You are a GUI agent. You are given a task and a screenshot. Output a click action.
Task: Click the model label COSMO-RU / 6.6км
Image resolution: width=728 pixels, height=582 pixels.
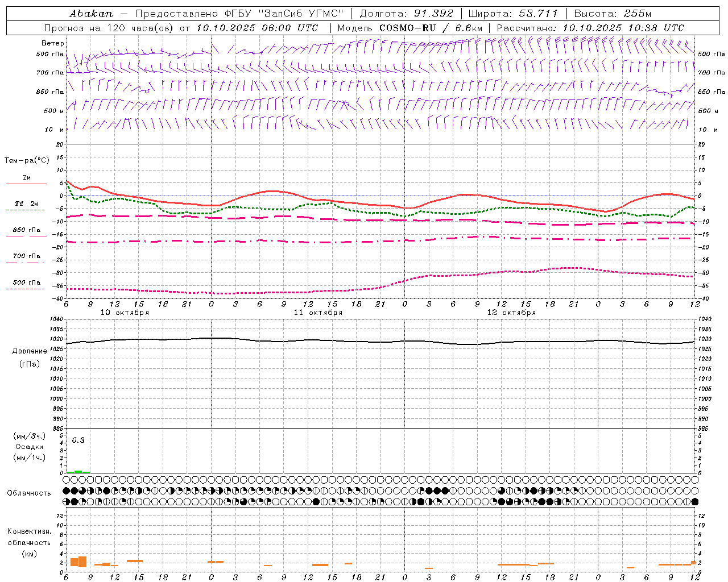(x=431, y=28)
